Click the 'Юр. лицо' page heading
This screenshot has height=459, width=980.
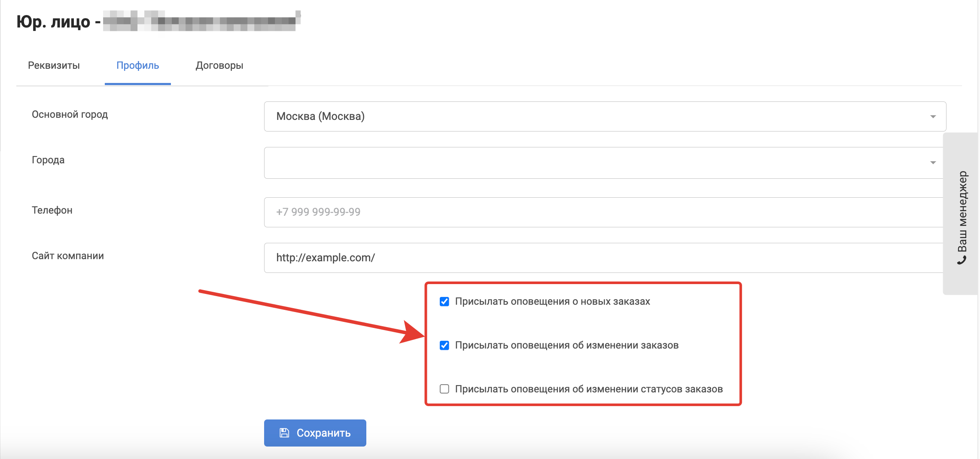tap(54, 21)
